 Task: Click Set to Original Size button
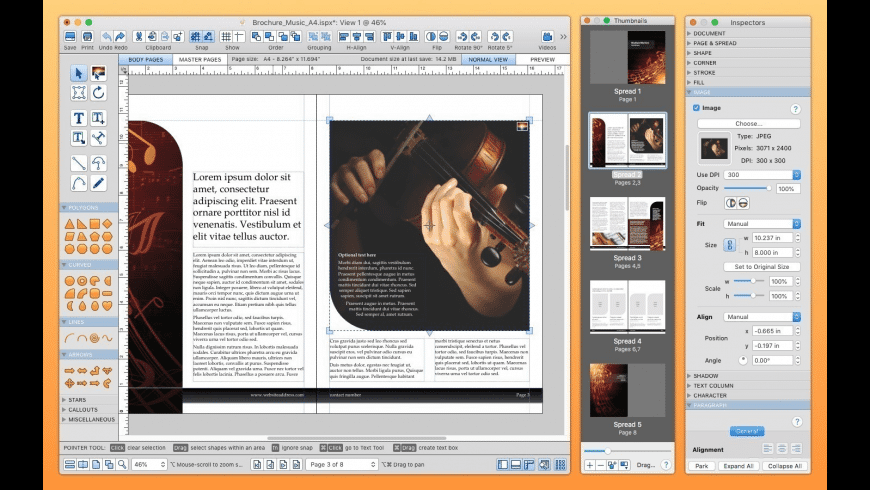[x=762, y=267]
